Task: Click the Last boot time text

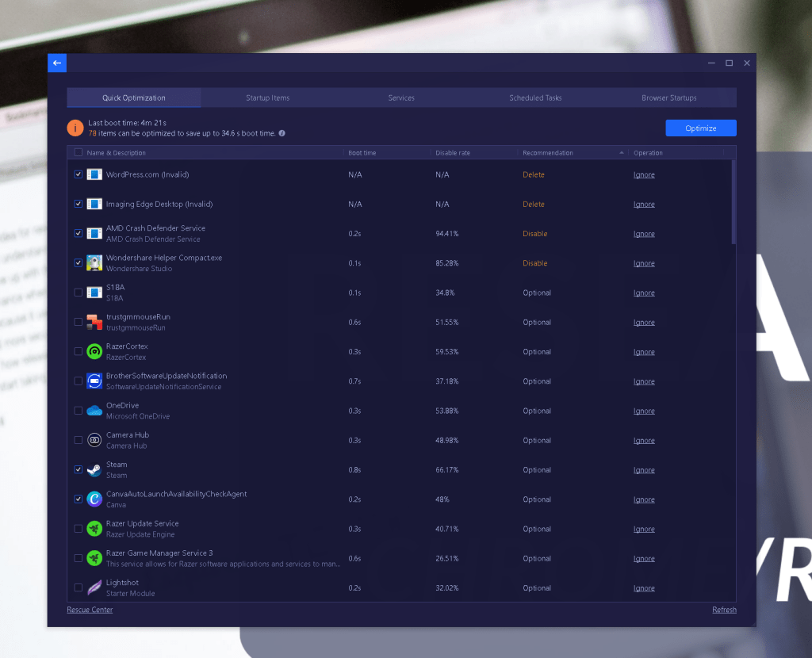Action: 127,123
